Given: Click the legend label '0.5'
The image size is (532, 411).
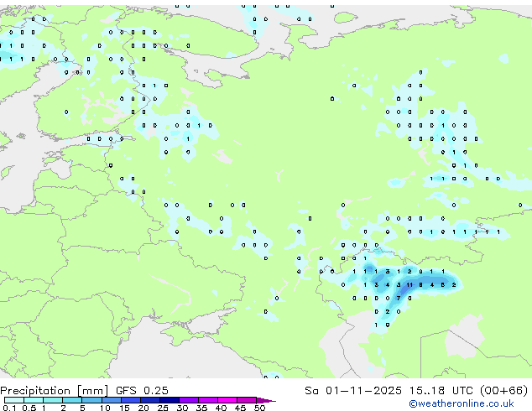Looking at the screenshot, I should point(29,408).
